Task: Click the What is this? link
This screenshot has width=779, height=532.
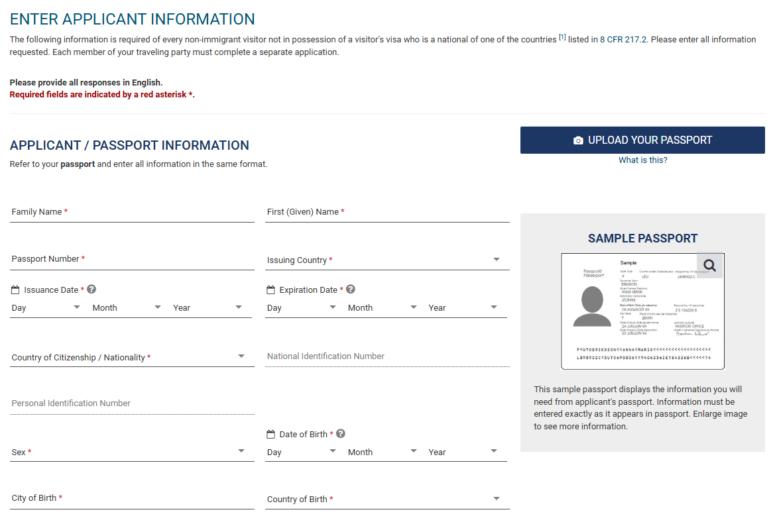Action: (642, 160)
